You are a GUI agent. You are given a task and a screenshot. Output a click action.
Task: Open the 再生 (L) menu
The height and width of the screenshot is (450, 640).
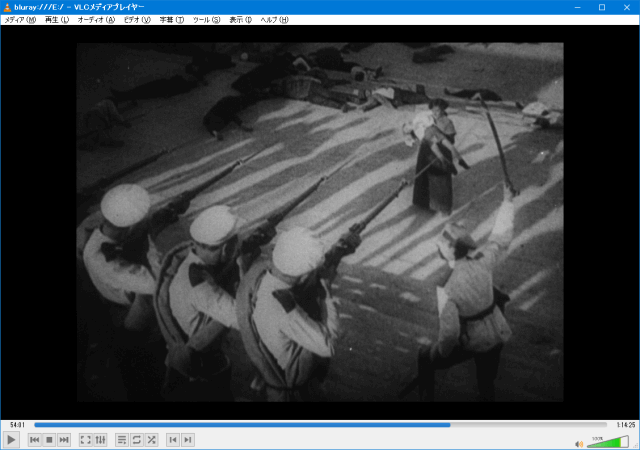tap(57, 20)
